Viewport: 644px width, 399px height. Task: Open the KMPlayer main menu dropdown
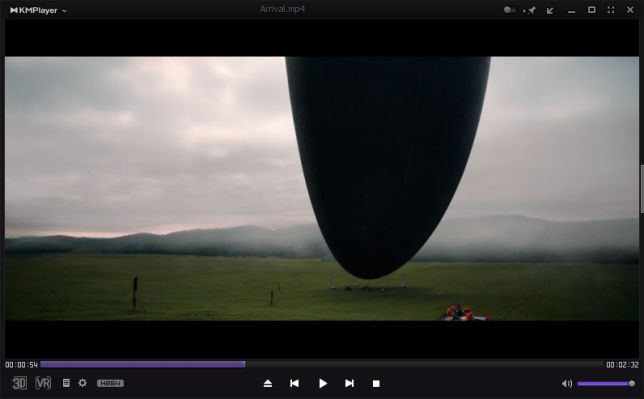[x=38, y=10]
